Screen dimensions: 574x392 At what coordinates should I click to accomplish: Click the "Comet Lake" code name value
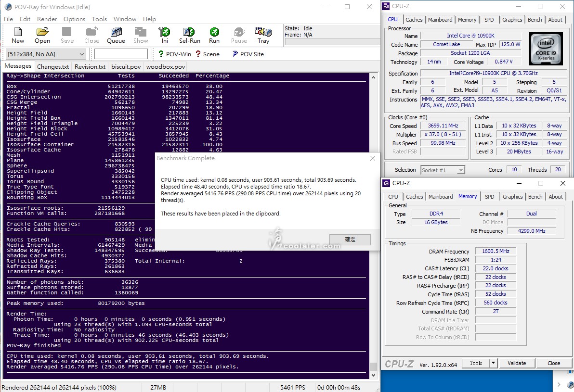click(446, 45)
